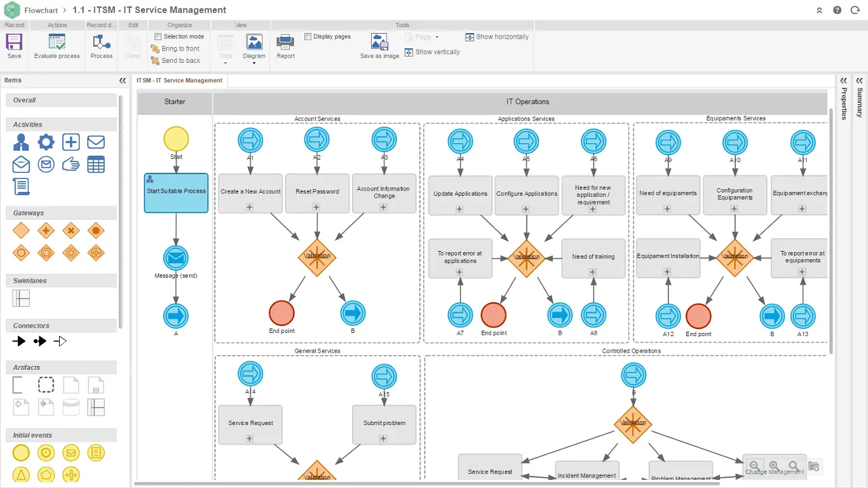Select the swimlane pool icon
Screen dimensions: 868x488
click(x=21, y=298)
